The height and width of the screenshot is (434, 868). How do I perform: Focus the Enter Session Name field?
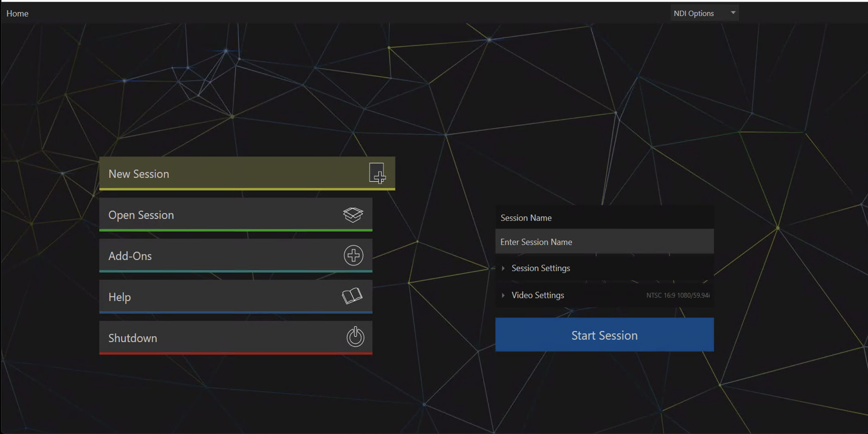[x=604, y=241]
